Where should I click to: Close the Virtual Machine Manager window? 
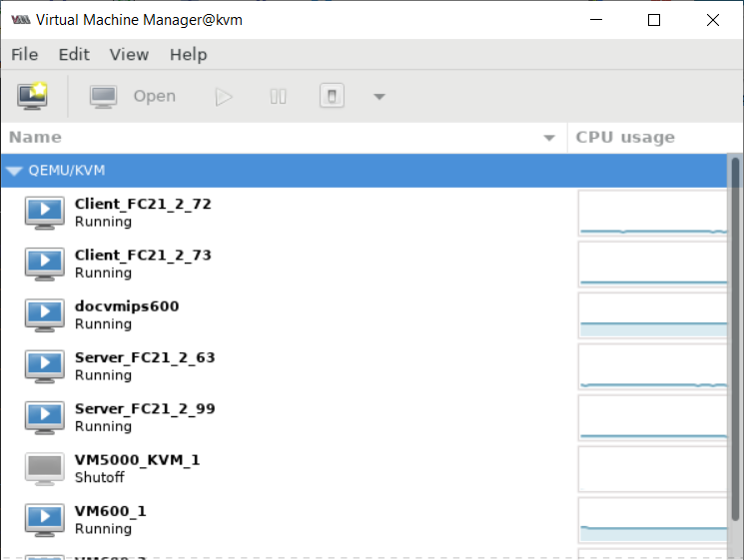(713, 20)
